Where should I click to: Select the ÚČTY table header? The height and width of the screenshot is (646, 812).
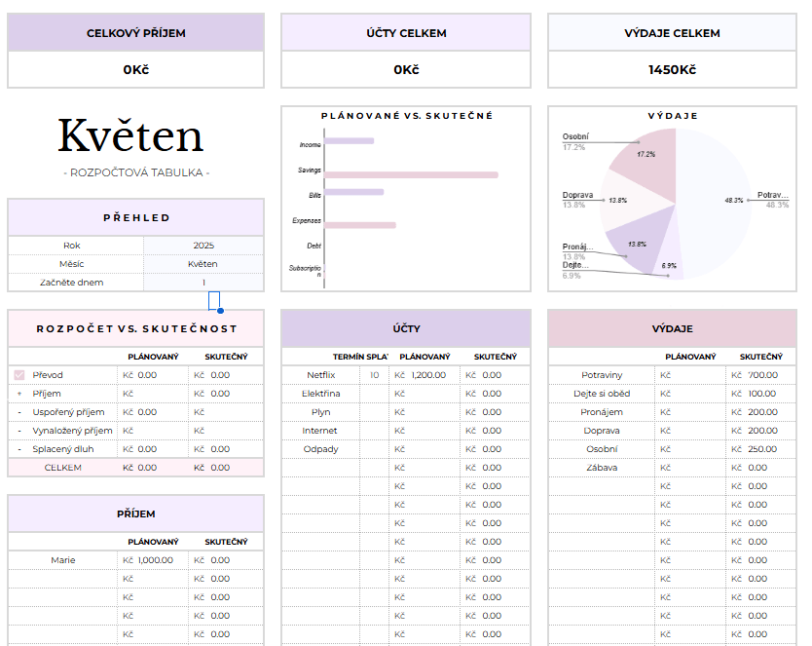tap(406, 329)
